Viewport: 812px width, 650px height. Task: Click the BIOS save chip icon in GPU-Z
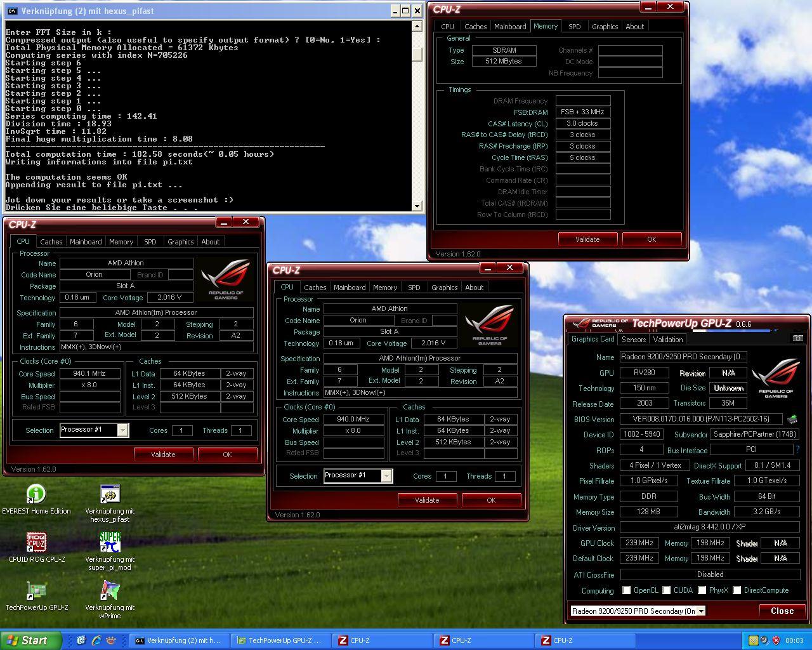point(792,420)
